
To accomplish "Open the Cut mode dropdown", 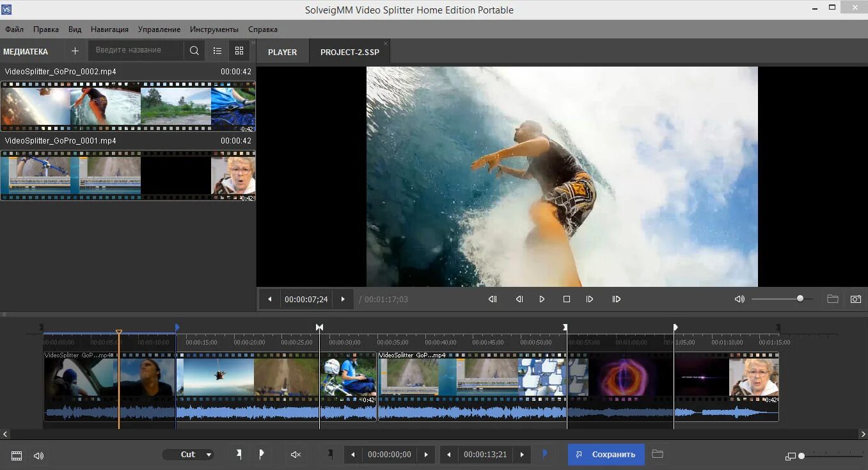I will [188, 455].
